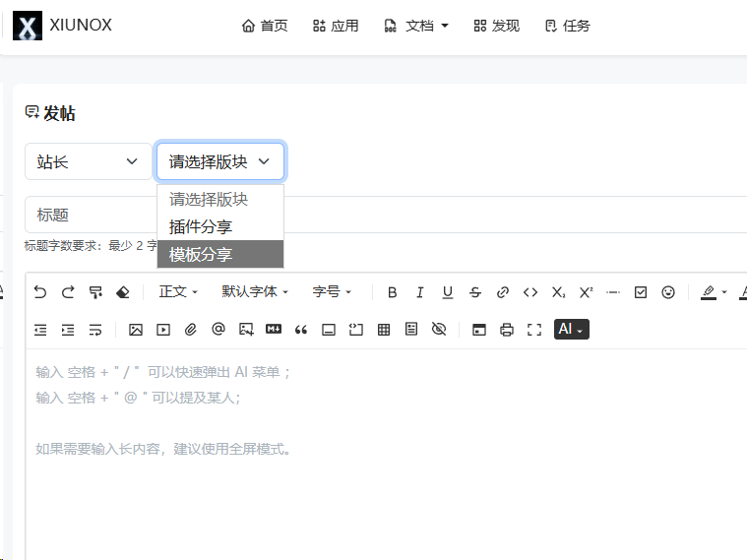Apply superscript formatting
Viewport: 747px width, 560px height.
coord(586,292)
